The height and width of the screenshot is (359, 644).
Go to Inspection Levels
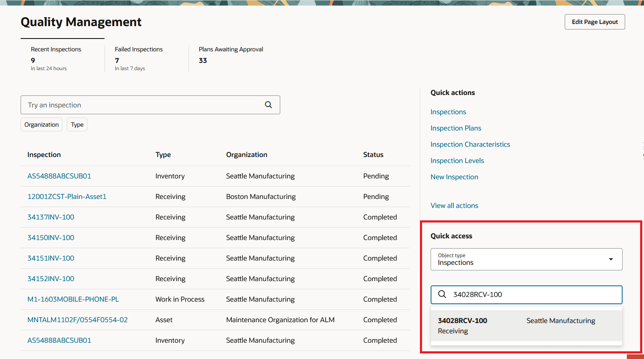coord(457,160)
